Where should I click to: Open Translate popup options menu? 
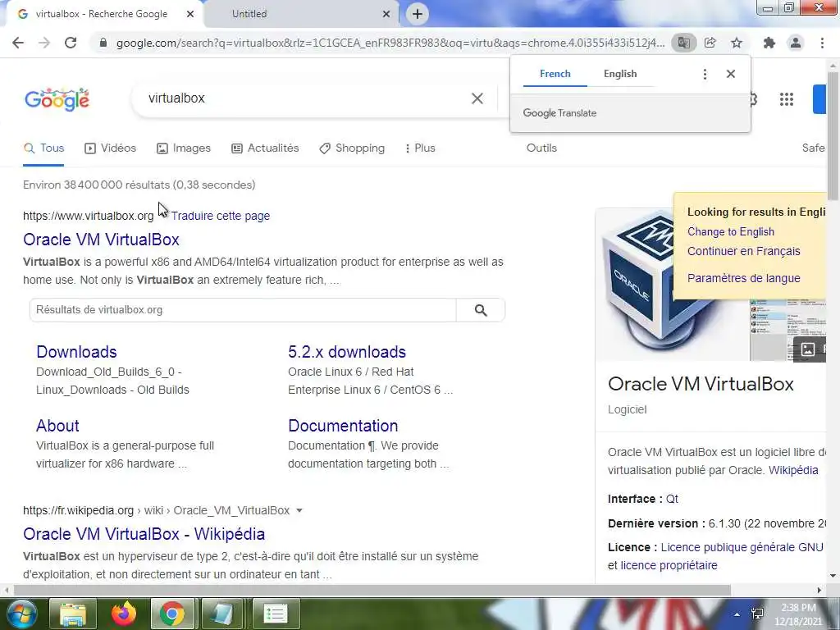coord(705,74)
